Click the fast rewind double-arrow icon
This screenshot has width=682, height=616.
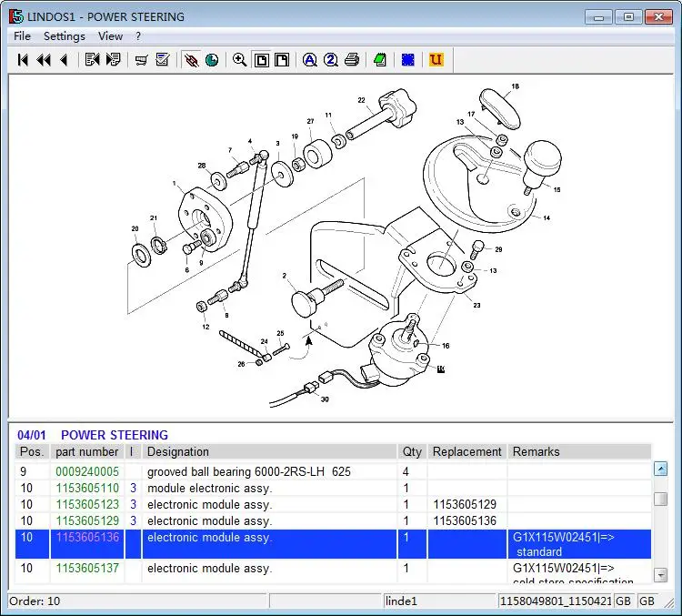43,60
